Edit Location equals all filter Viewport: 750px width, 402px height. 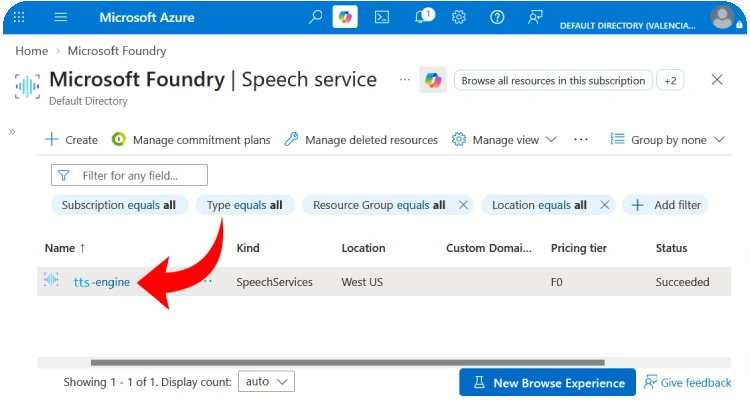[x=539, y=205]
